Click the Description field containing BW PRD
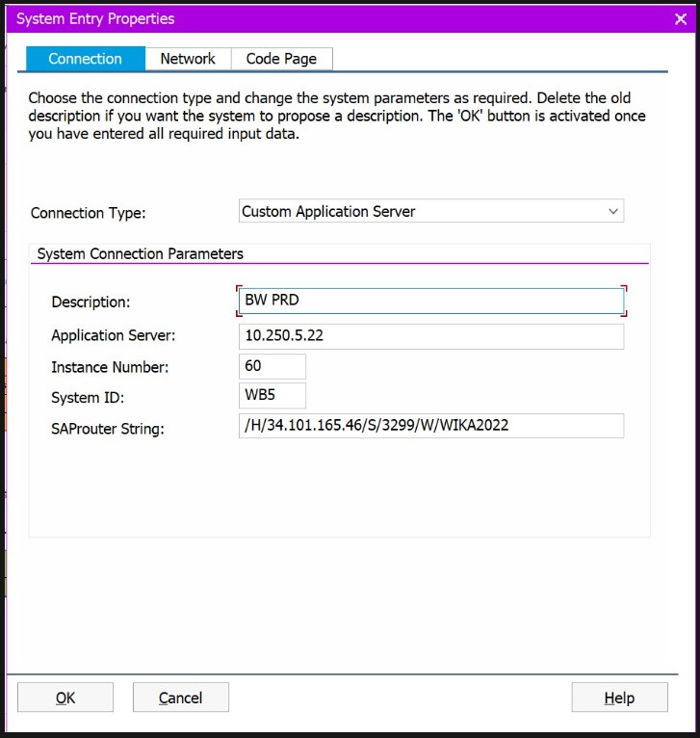 point(430,301)
